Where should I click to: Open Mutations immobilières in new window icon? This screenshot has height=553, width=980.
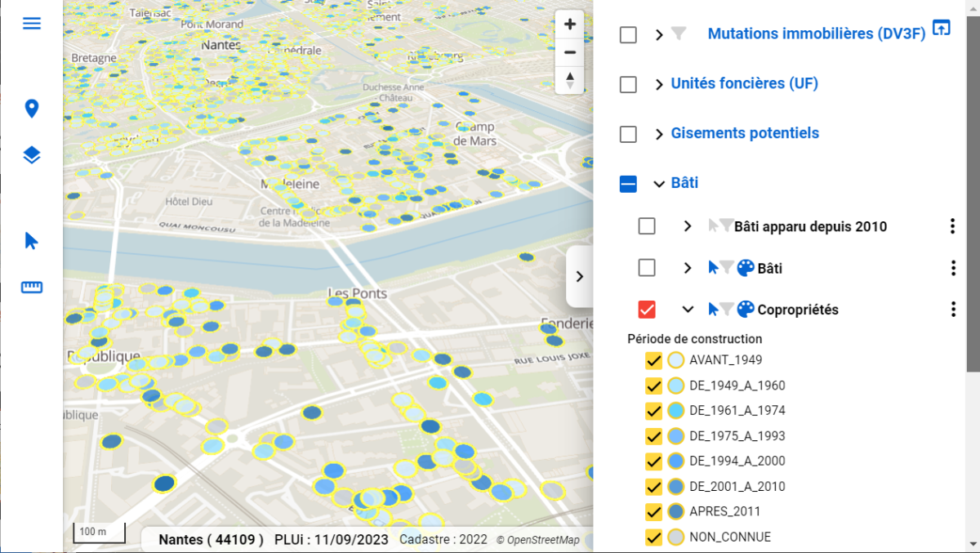coord(942,28)
